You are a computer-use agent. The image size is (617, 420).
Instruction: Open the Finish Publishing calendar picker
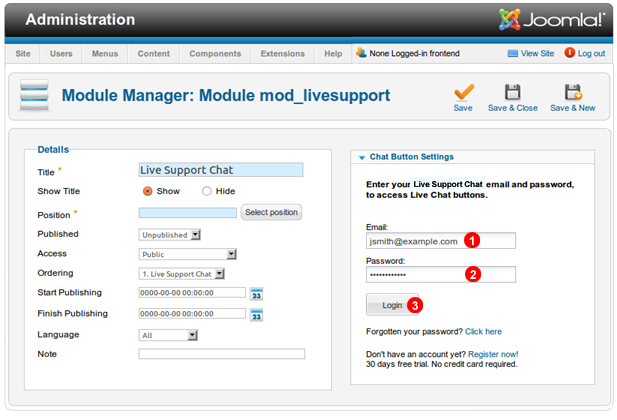(x=256, y=315)
